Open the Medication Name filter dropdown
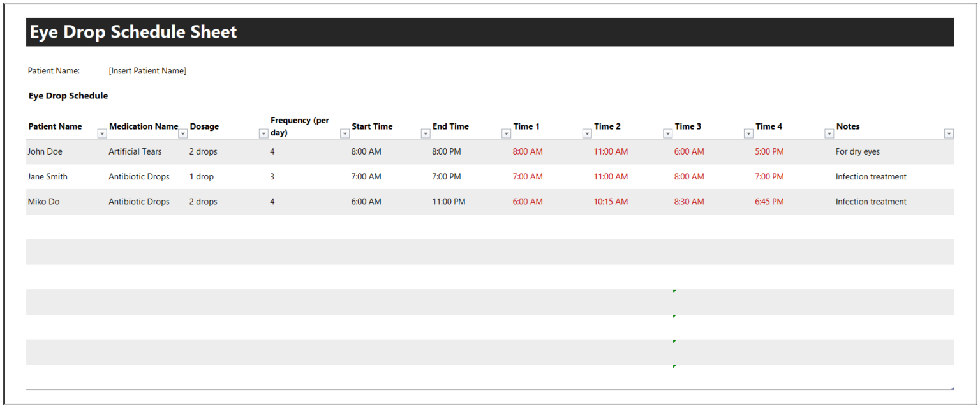 [183, 133]
